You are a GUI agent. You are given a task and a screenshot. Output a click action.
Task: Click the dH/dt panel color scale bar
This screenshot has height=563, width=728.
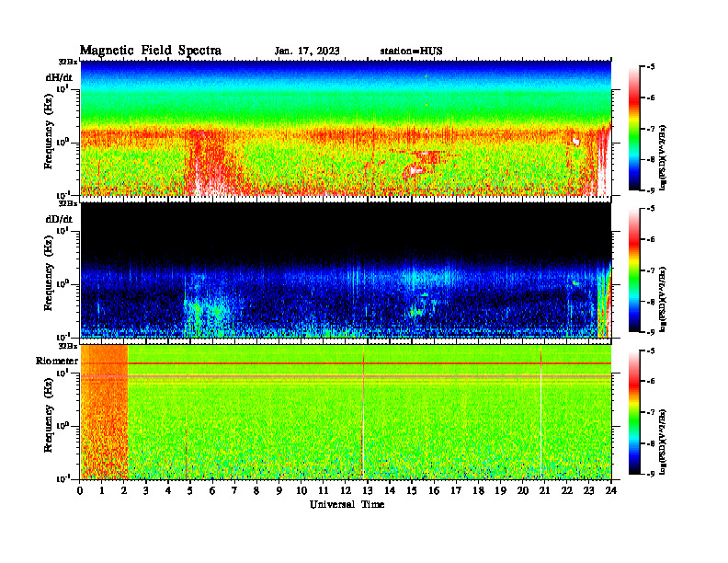tap(633, 128)
